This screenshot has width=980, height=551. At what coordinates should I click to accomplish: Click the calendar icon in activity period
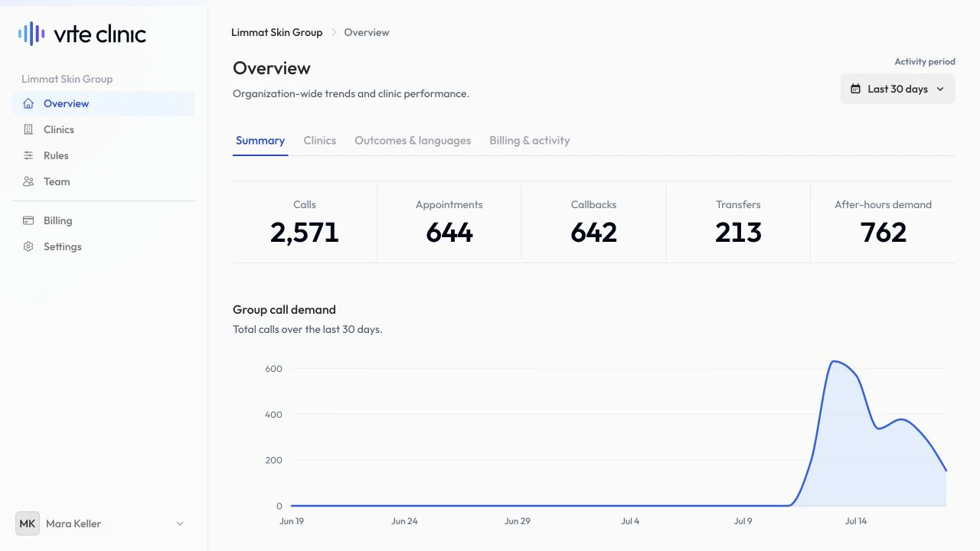[856, 89]
